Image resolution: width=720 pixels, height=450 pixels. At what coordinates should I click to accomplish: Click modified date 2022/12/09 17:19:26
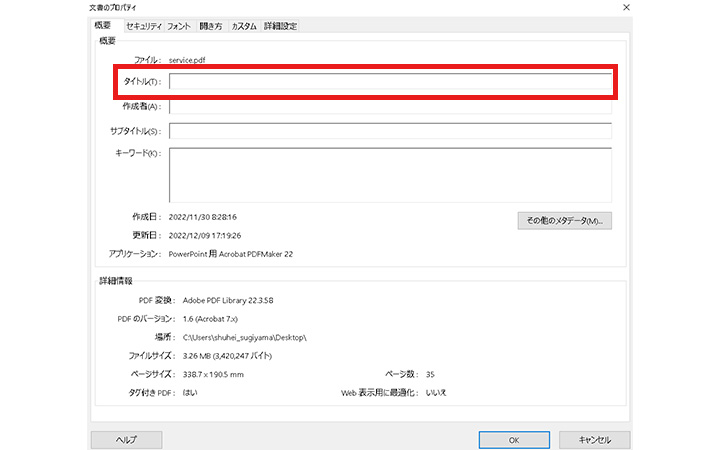pos(205,236)
